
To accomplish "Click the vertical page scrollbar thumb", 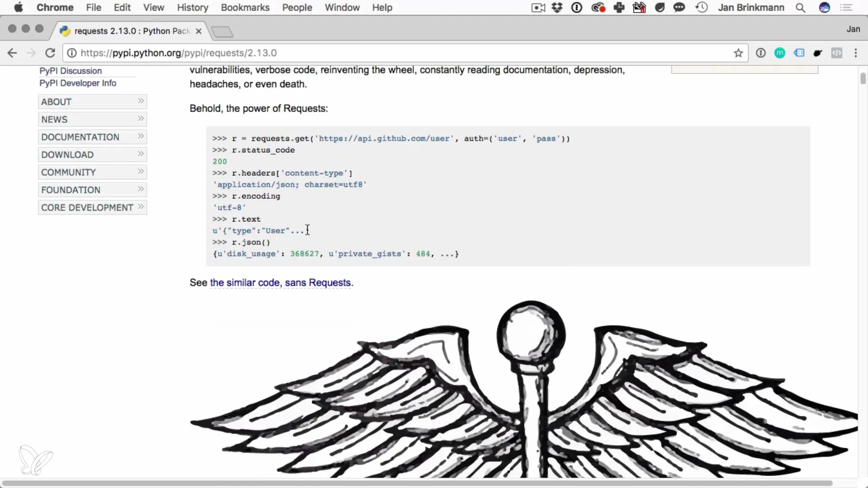I will [x=863, y=78].
